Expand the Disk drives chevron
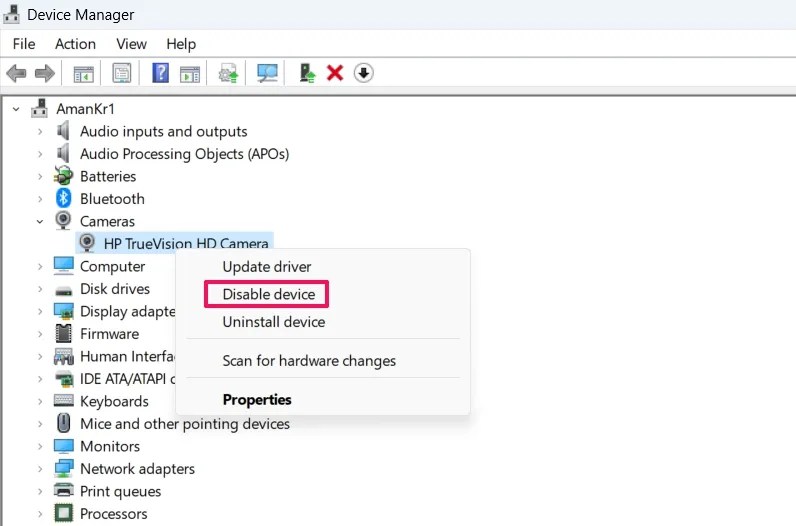Screen dimensions: 796x526 [x=40, y=289]
